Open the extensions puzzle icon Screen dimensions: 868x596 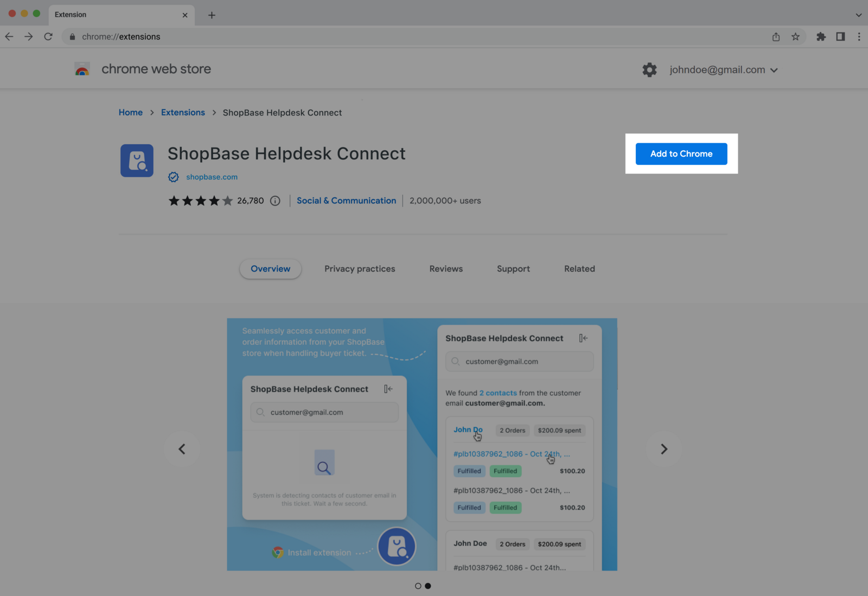tap(821, 36)
